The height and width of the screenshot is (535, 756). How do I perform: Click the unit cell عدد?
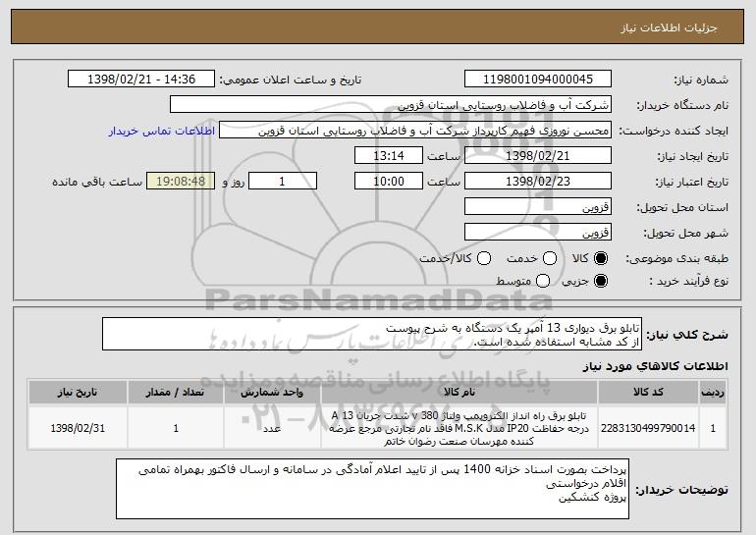[272, 428]
